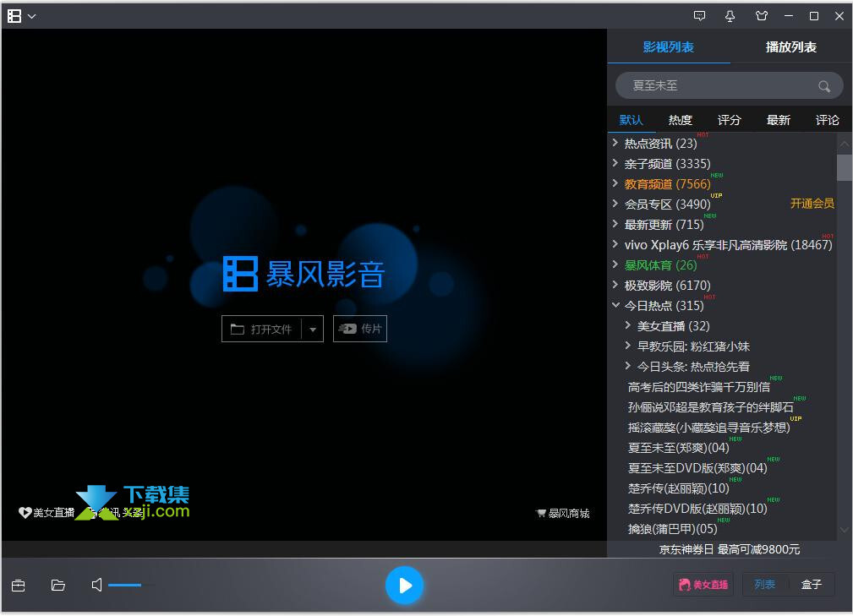
Task: Open the feedback message icon in title bar
Action: [x=700, y=16]
